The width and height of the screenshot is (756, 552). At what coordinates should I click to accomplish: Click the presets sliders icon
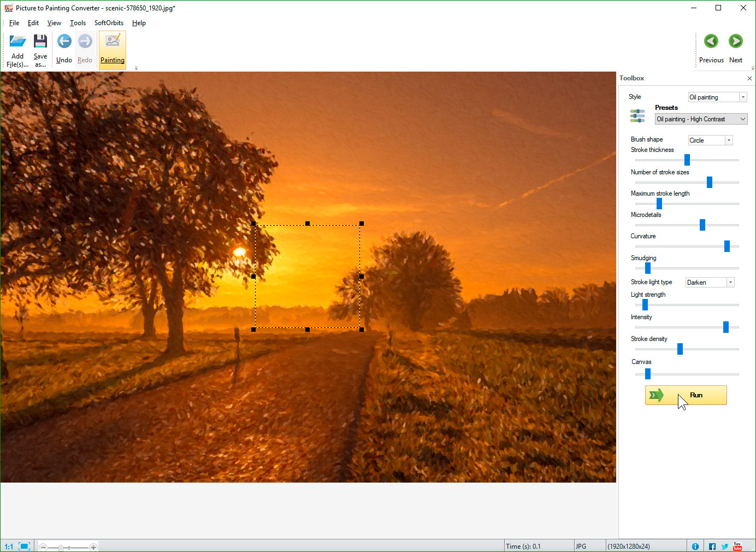[x=637, y=116]
